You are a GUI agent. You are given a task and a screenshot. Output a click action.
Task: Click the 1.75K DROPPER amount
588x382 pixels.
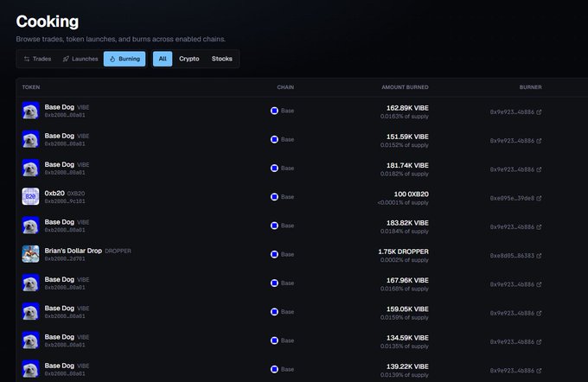pos(404,251)
